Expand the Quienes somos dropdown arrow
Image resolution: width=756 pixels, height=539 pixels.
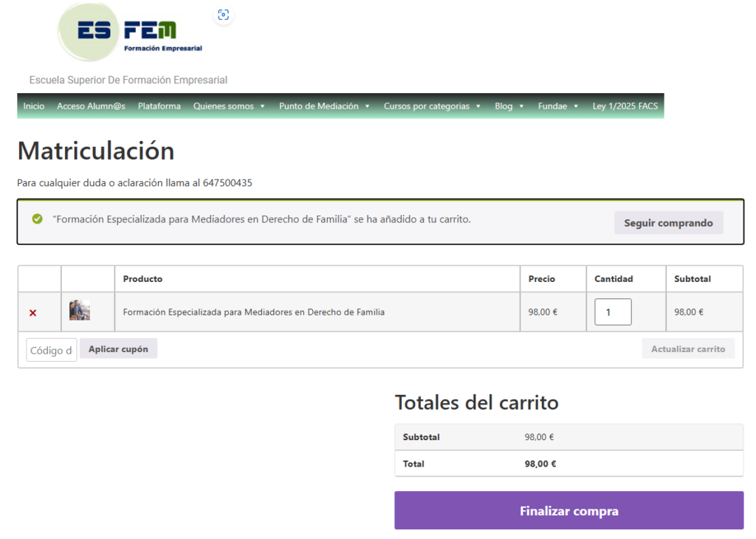(262, 106)
